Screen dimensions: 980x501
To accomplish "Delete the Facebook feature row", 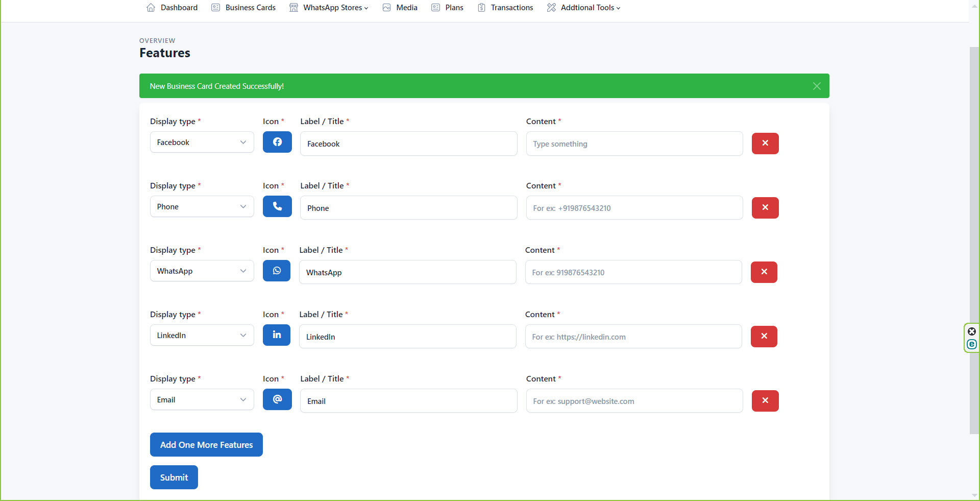I will coord(765,144).
